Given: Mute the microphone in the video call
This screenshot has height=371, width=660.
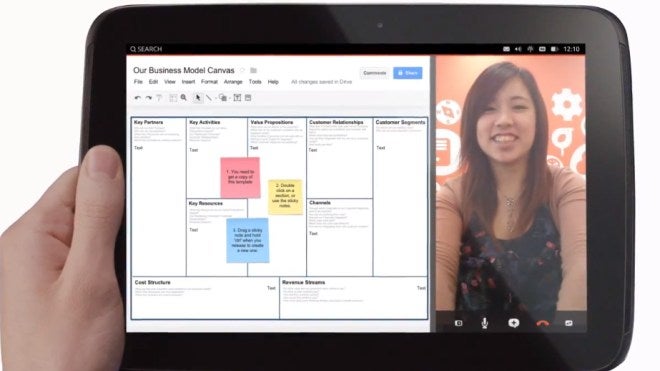Looking at the screenshot, I should 484,323.
